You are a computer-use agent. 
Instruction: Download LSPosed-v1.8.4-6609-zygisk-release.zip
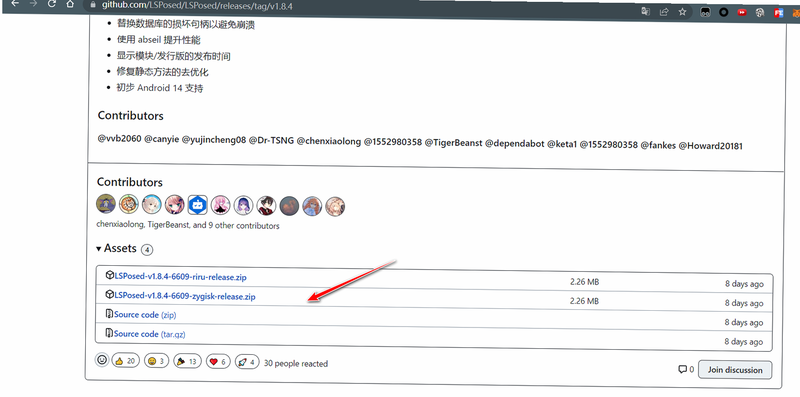(x=185, y=296)
